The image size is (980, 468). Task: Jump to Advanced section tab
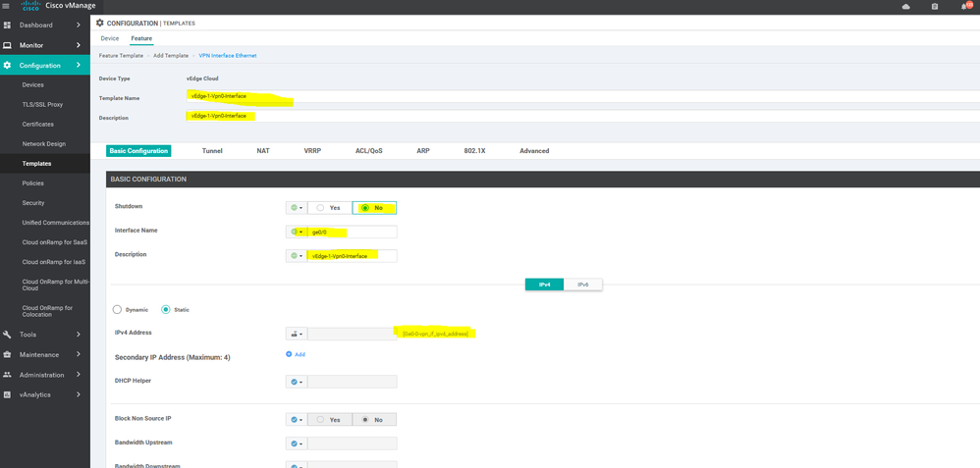tap(534, 150)
